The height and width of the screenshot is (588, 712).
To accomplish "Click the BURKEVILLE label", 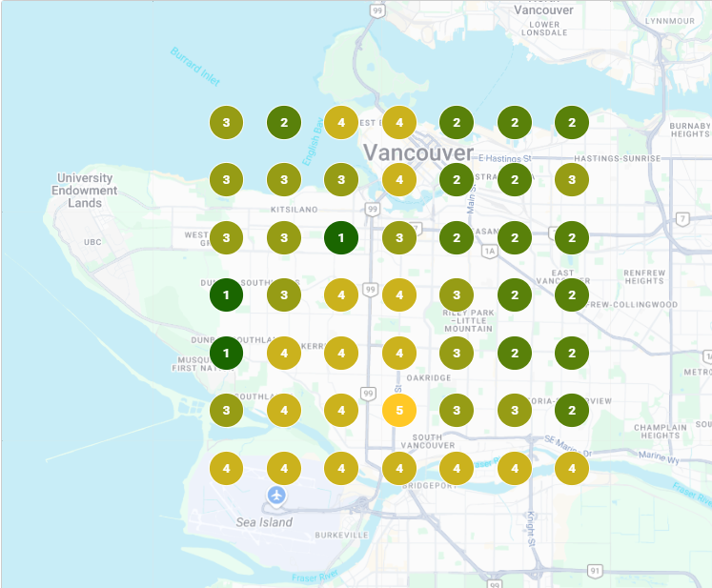I will pos(341,536).
